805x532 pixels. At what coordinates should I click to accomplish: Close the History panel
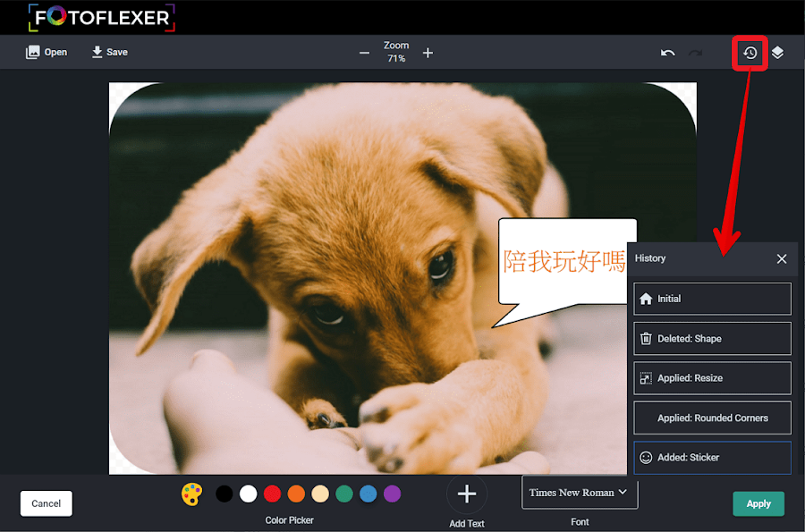781,259
